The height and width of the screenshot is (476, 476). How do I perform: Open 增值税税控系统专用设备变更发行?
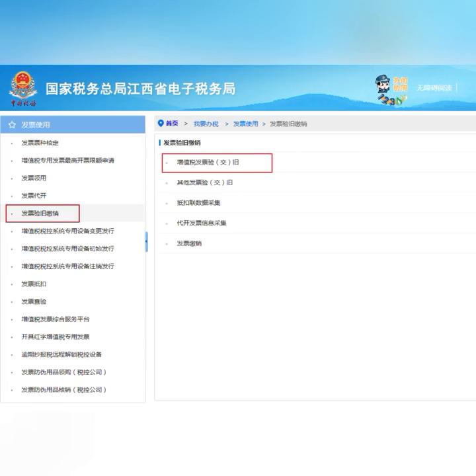tap(67, 231)
